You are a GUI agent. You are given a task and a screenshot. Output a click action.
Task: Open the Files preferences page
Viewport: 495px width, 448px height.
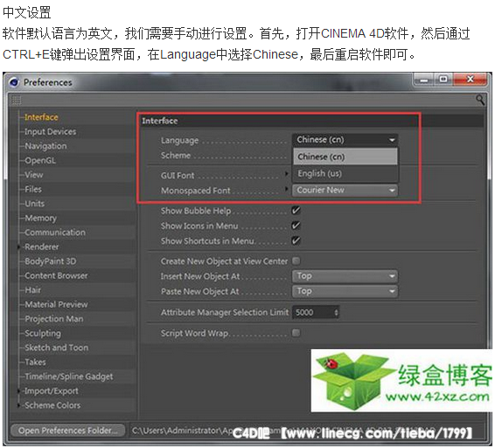[x=33, y=189]
